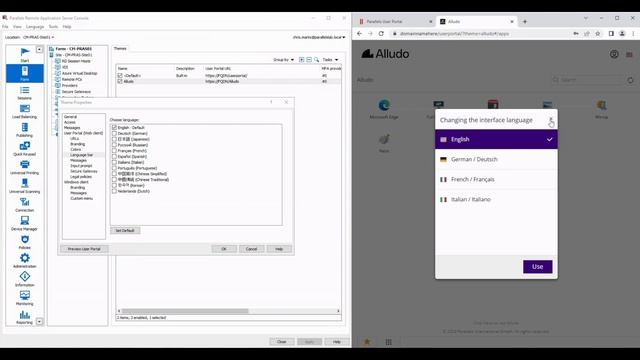The width and height of the screenshot is (640, 360).
Task: Open the Alludo portal user account icon
Action: point(614,54)
